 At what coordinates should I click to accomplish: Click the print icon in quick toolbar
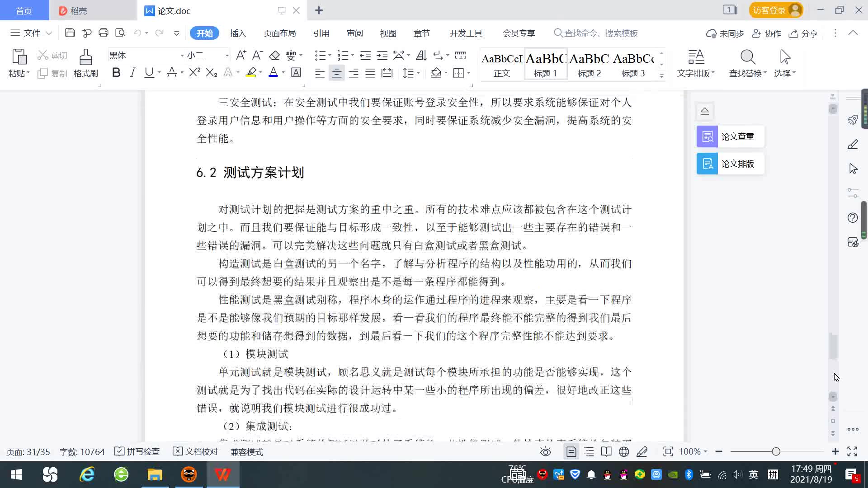(104, 33)
